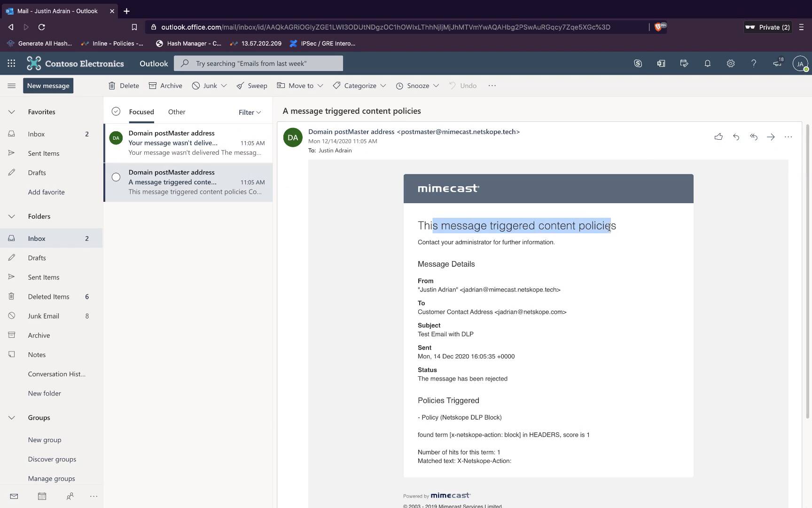Viewport: 812px width, 508px height.
Task: Open Skype from the header bar
Action: click(x=638, y=63)
